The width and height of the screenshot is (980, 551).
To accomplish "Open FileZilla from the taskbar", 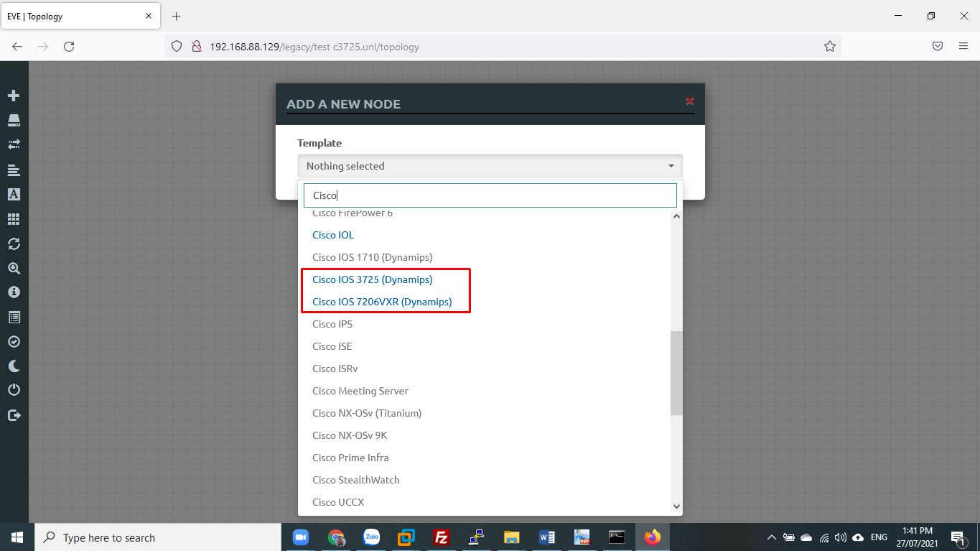I will coord(442,537).
